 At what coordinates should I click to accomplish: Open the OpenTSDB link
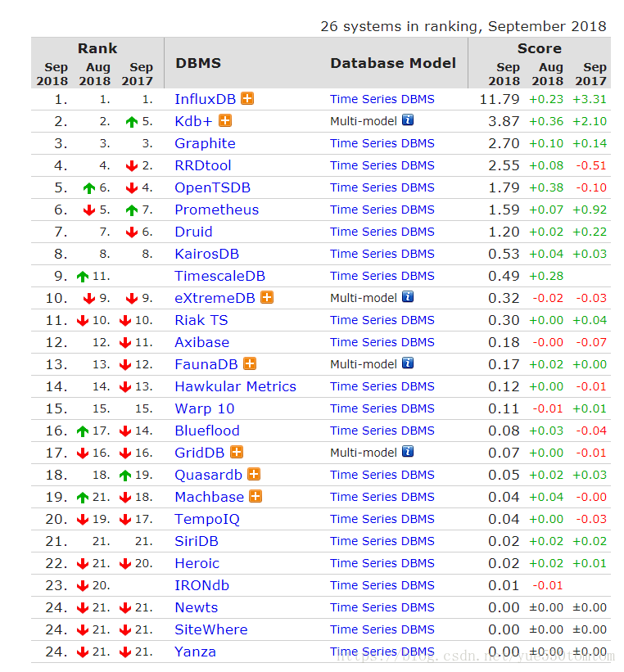pos(212,187)
